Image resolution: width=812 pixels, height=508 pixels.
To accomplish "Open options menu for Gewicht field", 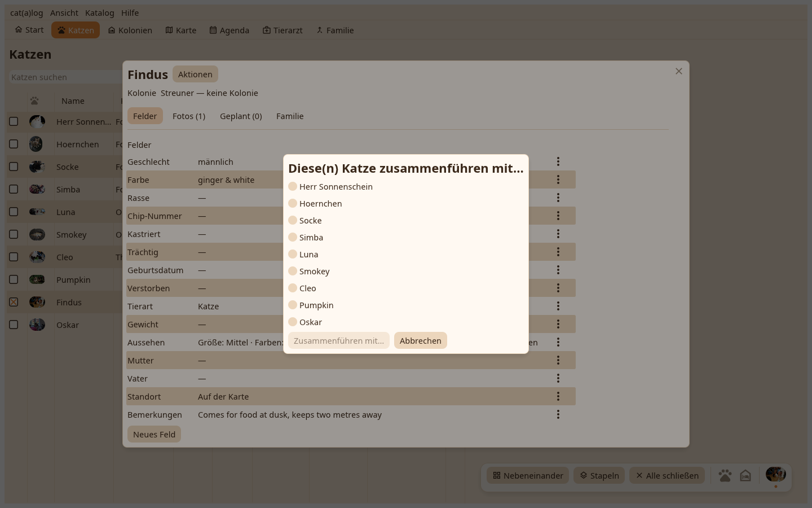I will click(558, 324).
